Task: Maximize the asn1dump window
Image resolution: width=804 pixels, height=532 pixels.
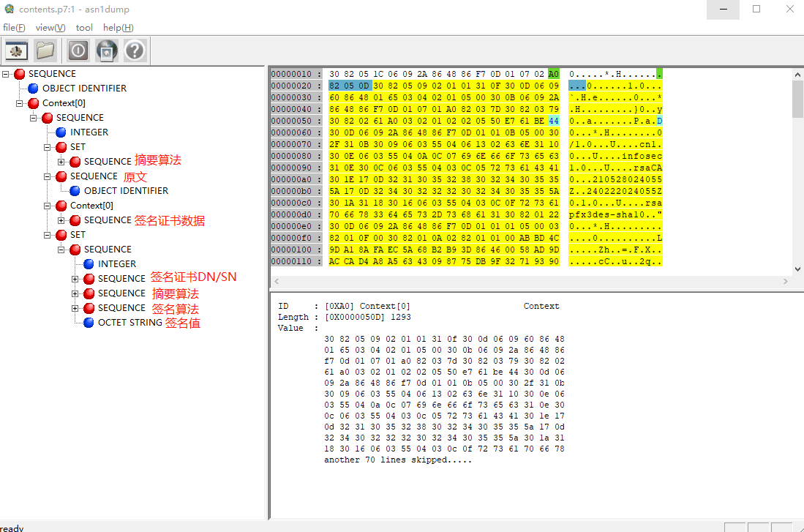Action: pos(756,10)
